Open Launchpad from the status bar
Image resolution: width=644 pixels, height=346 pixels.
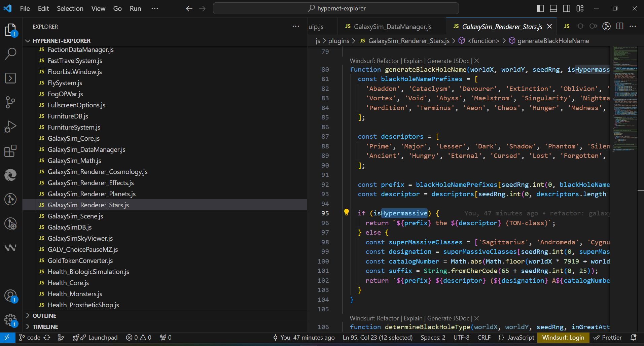[x=95, y=338]
